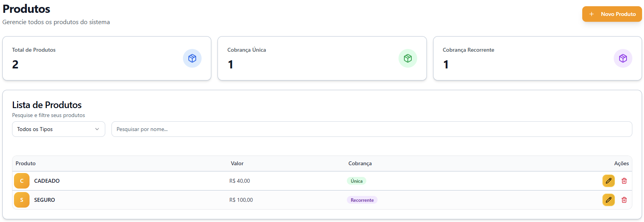Click the Recorrente billing badge
The image size is (644, 222).
(x=362, y=200)
